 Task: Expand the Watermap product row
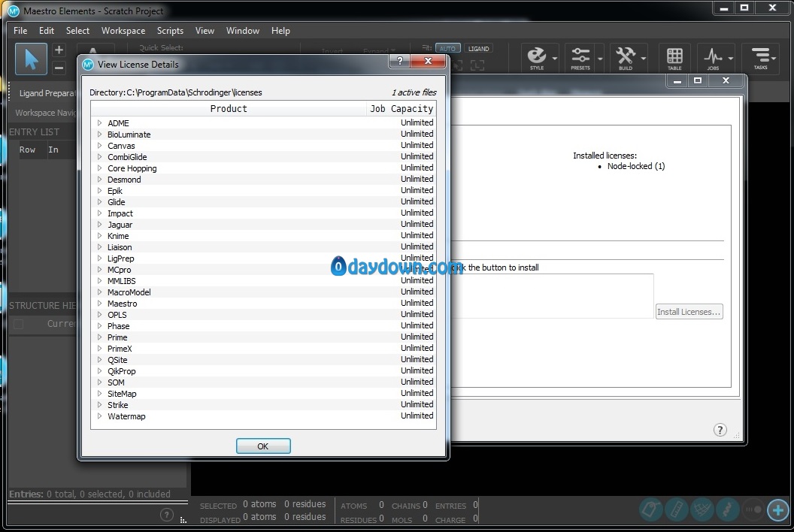99,416
